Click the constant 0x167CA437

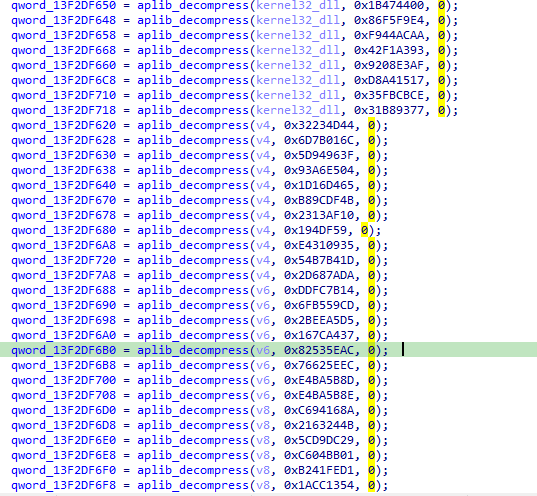click(x=319, y=336)
